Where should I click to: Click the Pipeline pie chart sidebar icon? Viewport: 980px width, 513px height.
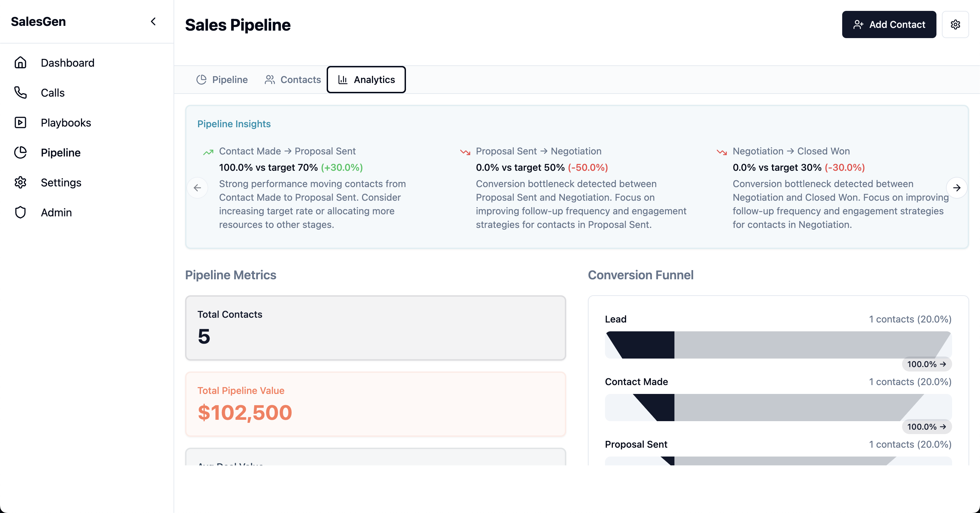coord(20,152)
